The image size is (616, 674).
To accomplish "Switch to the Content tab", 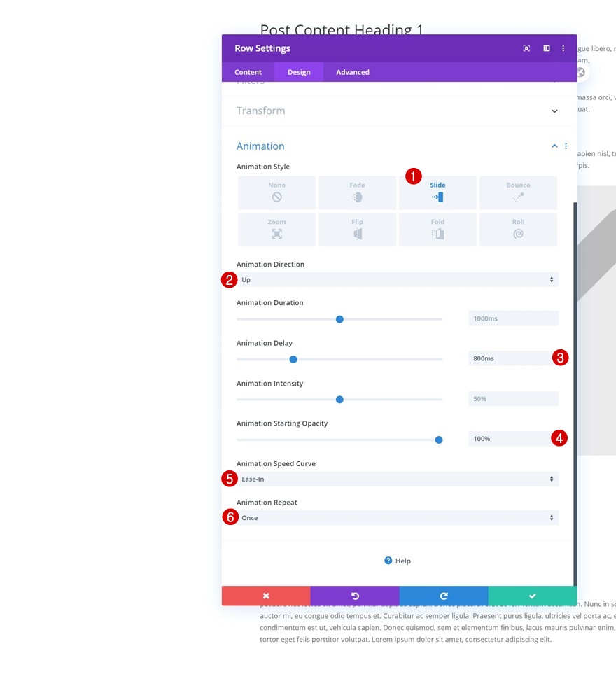I will (x=248, y=72).
